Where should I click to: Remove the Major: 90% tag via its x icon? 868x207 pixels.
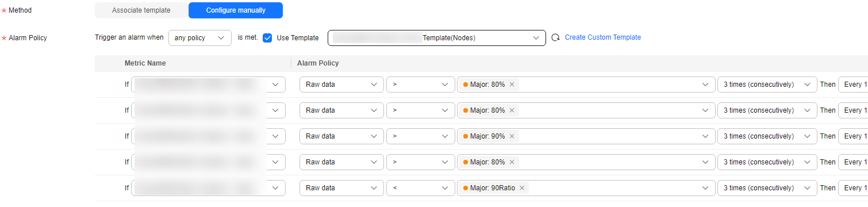511,136
